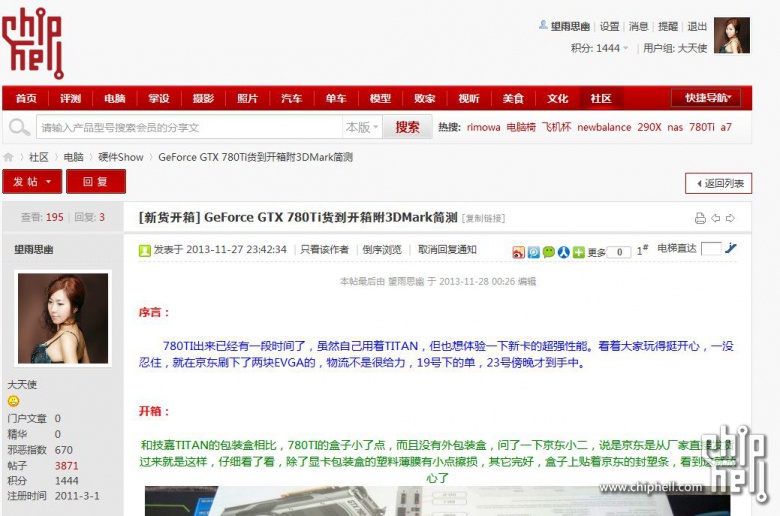
Task: Open 消息 messages link in header
Action: [638, 26]
